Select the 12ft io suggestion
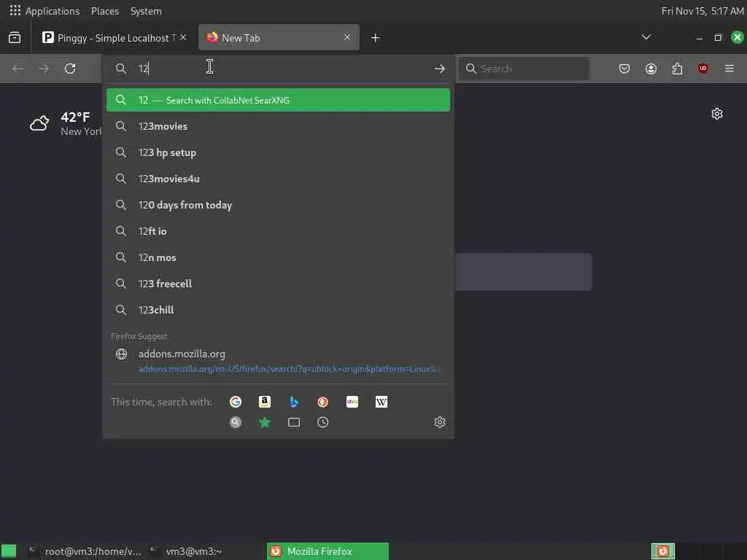 (278, 231)
